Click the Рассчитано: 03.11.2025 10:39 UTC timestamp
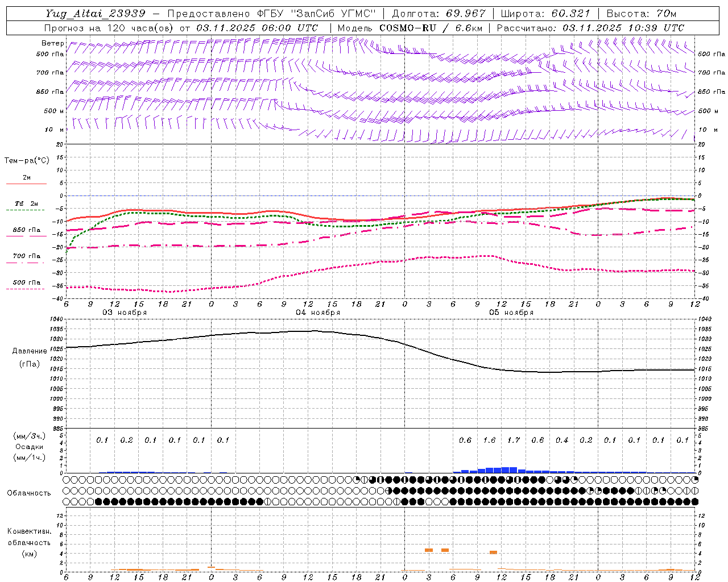Image resolution: width=728 pixels, height=582 pixels. coord(590,28)
